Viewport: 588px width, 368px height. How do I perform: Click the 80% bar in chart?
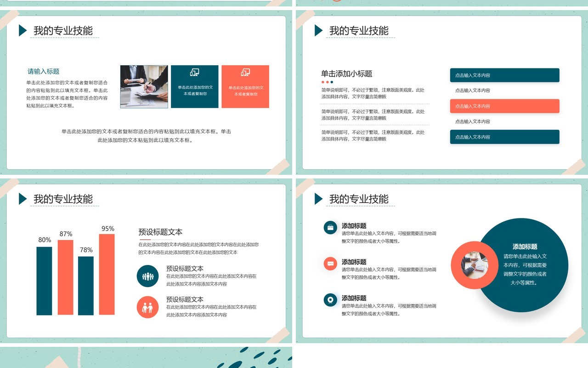point(45,281)
